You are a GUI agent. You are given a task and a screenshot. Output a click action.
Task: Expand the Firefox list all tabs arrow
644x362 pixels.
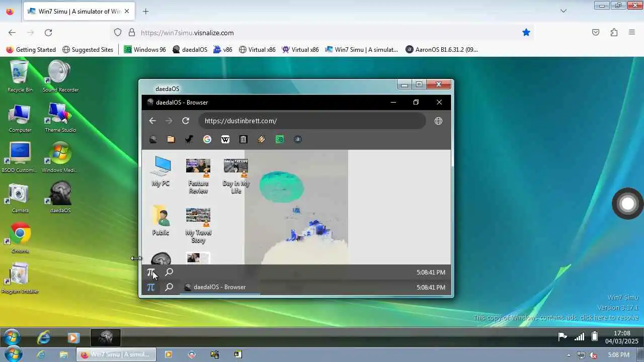click(563, 11)
